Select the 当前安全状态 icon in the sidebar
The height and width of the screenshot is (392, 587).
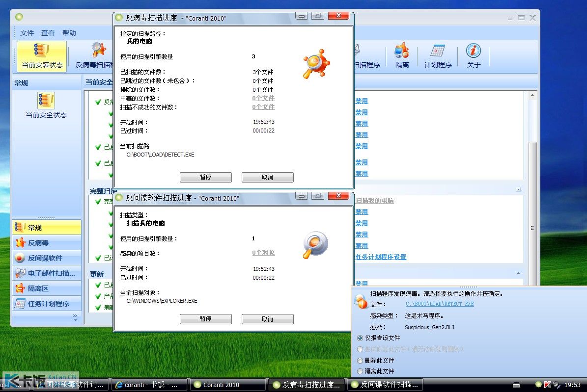pyautogui.click(x=46, y=105)
